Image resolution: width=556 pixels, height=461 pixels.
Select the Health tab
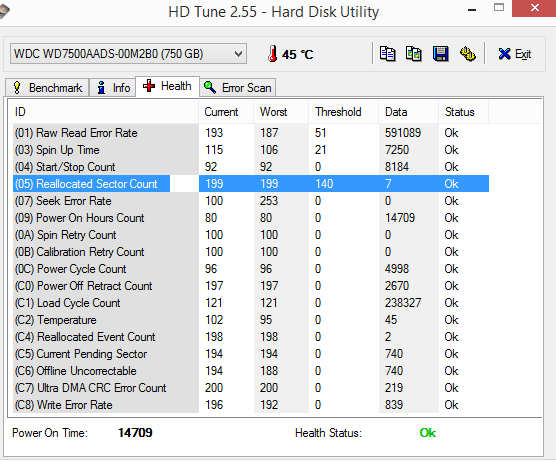(167, 86)
